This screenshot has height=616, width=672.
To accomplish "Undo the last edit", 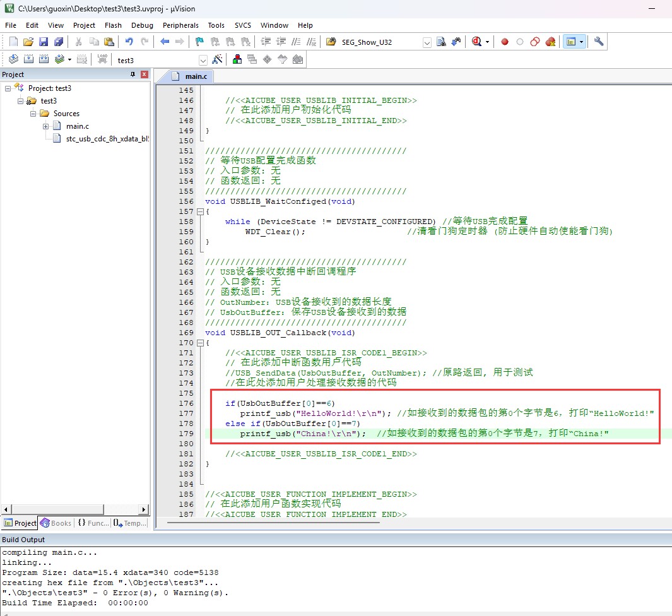I will click(129, 42).
